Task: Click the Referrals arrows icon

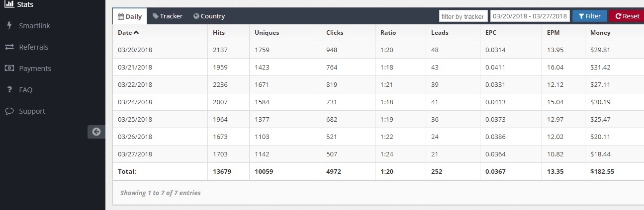Action: click(9, 47)
